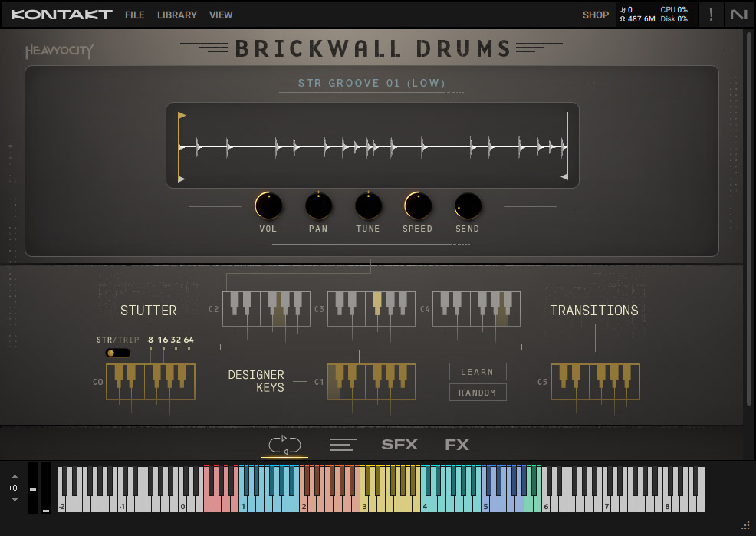
Task: Click the LEARN button
Action: coord(478,372)
